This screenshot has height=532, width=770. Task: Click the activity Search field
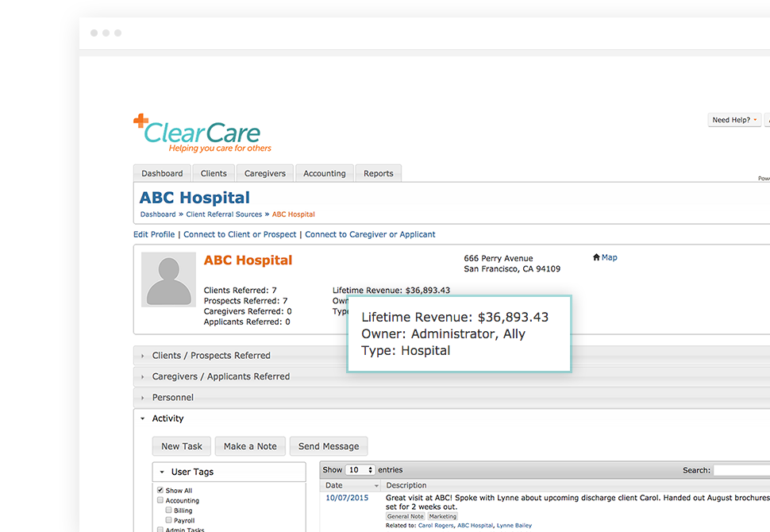point(741,470)
